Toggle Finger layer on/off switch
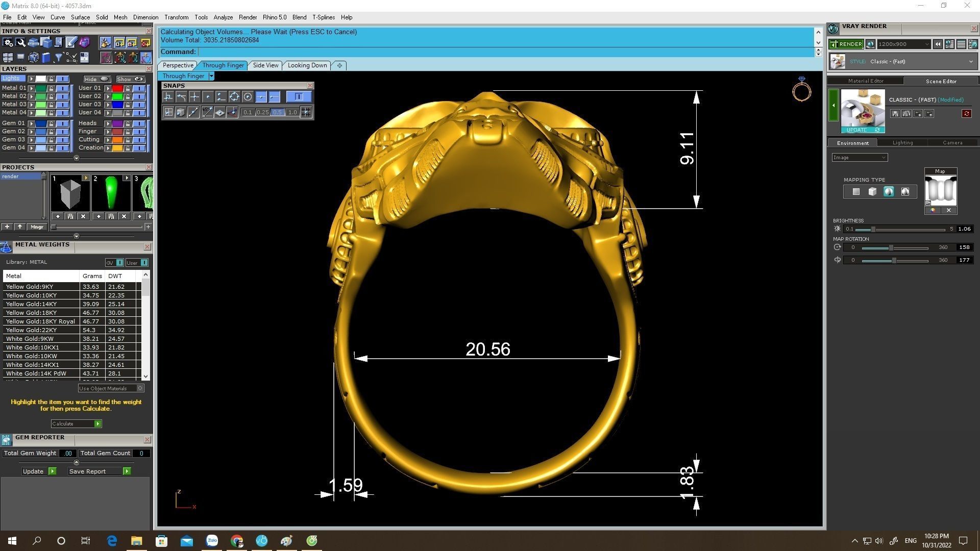 pos(139,132)
